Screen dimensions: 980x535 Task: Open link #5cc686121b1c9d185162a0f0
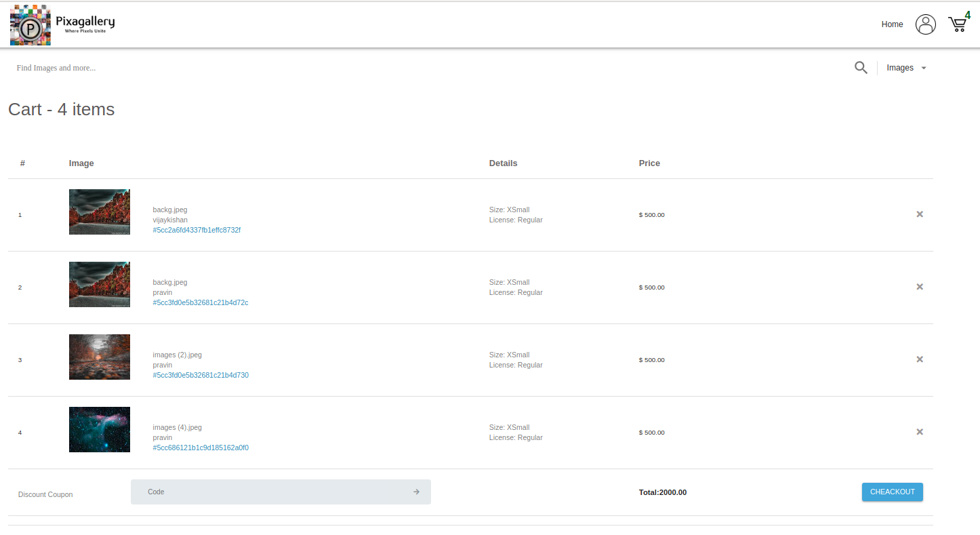pos(201,448)
